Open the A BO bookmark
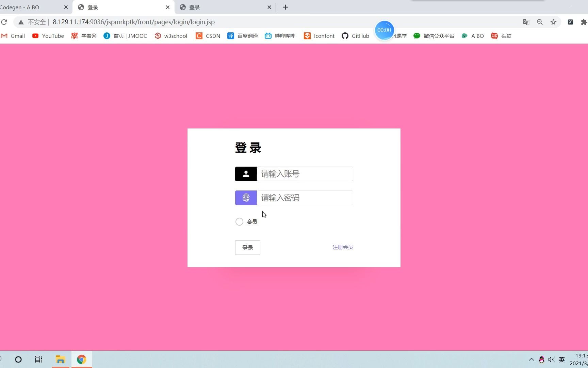 coord(473,36)
